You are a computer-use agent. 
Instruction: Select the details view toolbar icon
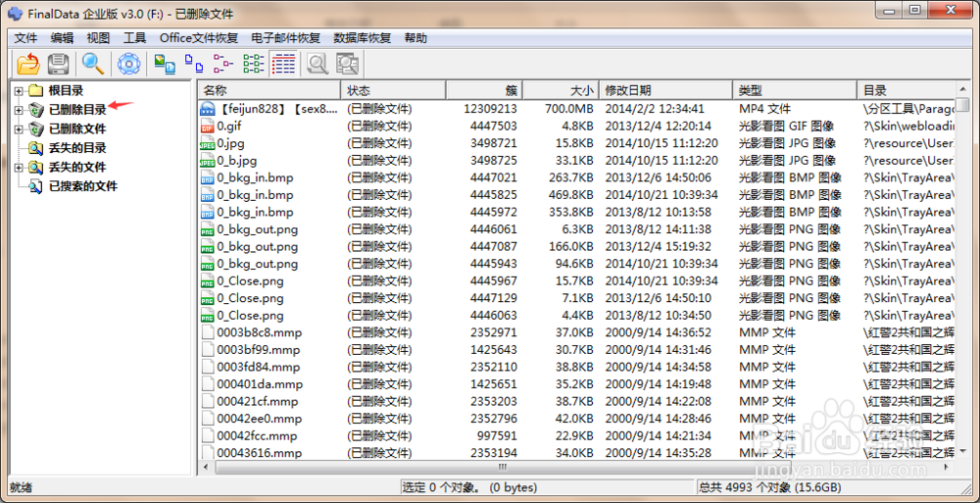pyautogui.click(x=283, y=63)
